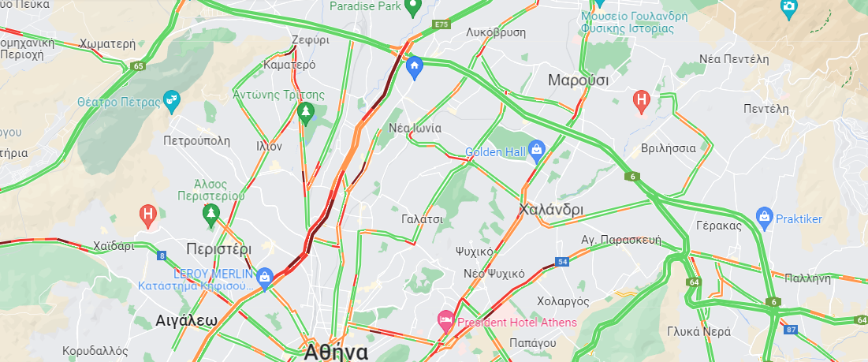Click the camera photo marker top right
This screenshot has width=868, height=362.
pyautogui.click(x=789, y=9)
